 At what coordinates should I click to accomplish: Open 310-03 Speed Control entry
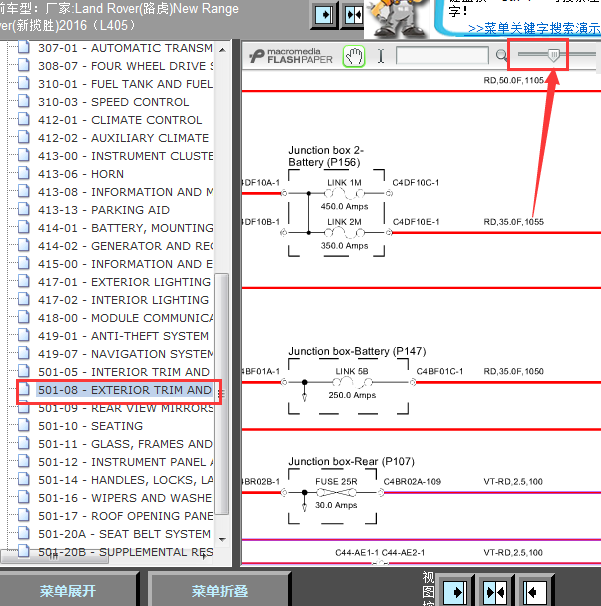pos(112,102)
